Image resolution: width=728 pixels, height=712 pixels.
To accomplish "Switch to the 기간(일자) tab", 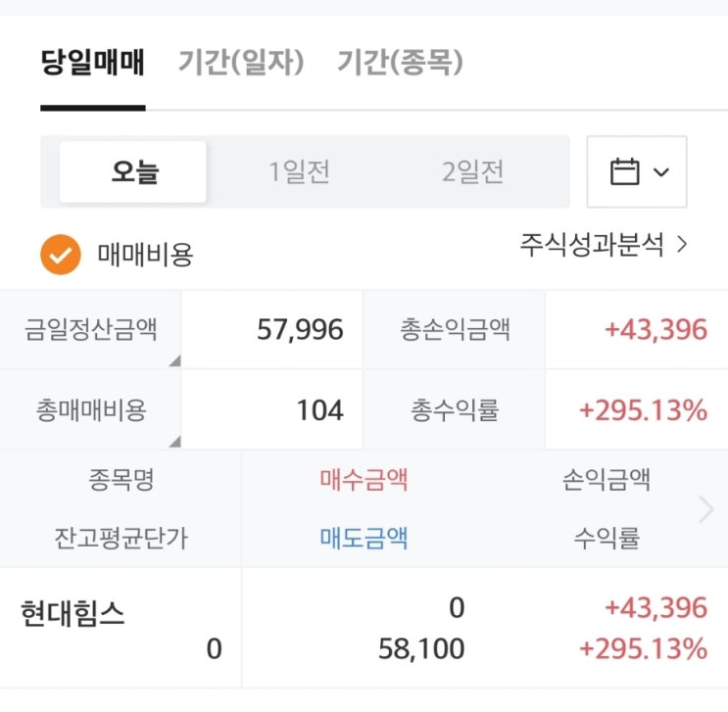I will (241, 64).
